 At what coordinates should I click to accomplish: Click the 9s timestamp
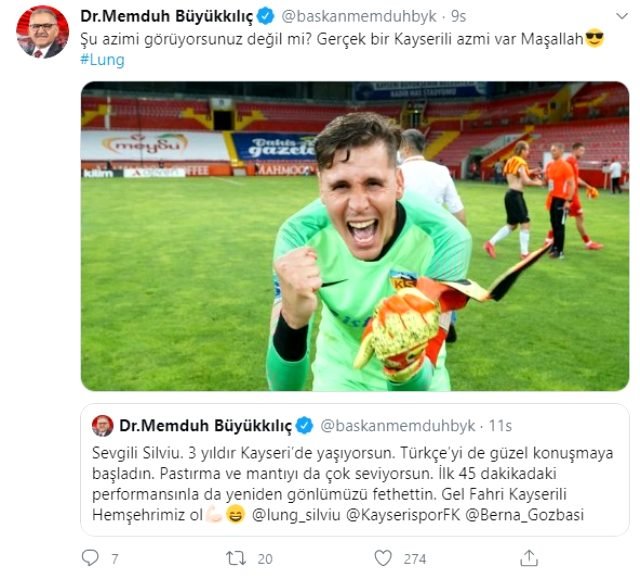458,16
